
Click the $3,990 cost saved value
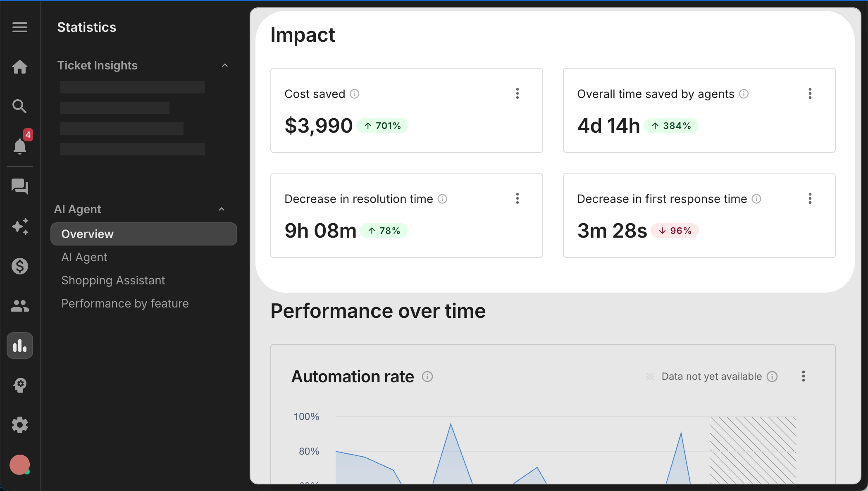(318, 126)
